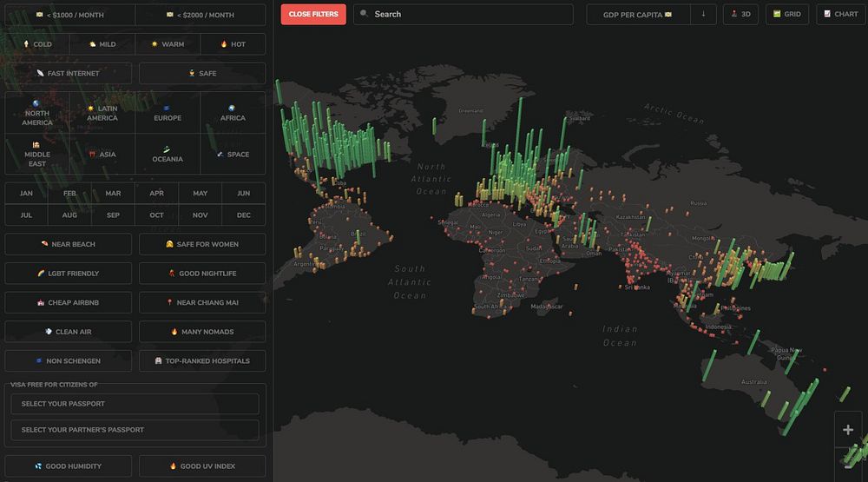Filter by SEP month
The height and width of the screenshot is (482, 868).
[x=113, y=215]
